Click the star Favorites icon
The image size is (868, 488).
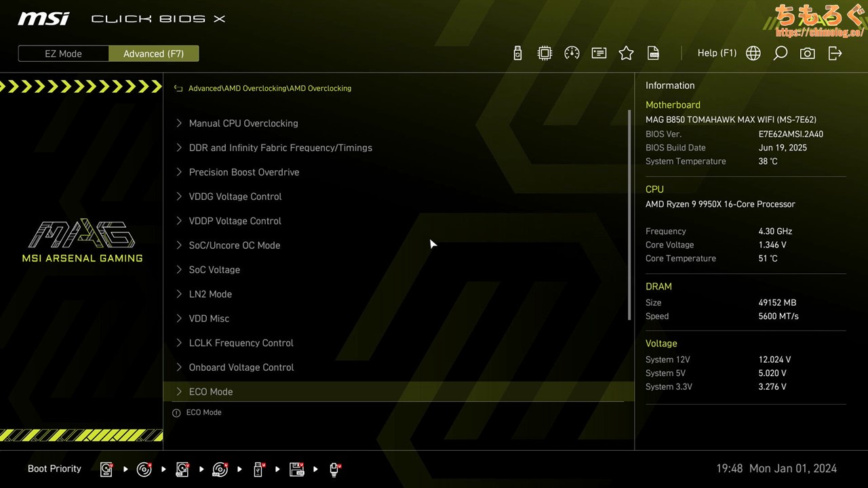[626, 54]
